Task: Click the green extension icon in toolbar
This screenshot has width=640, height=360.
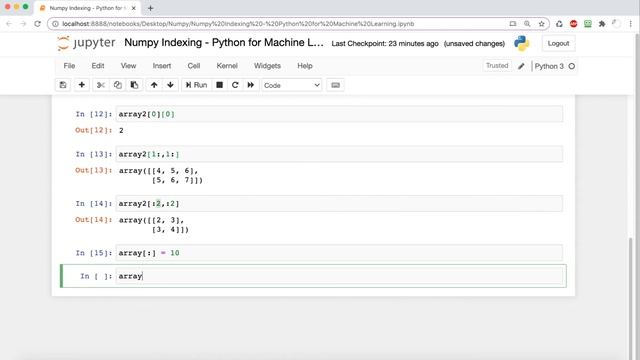Action: click(588, 24)
